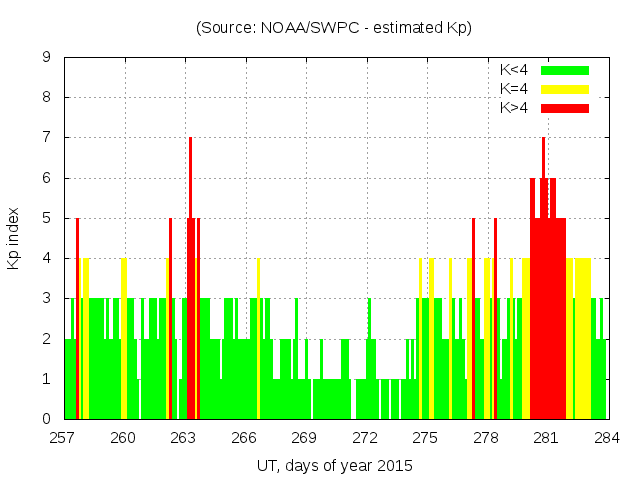The width and height of the screenshot is (640, 480).
Task: Click the 'Kp index' y-axis label
Action: [x=14, y=238]
